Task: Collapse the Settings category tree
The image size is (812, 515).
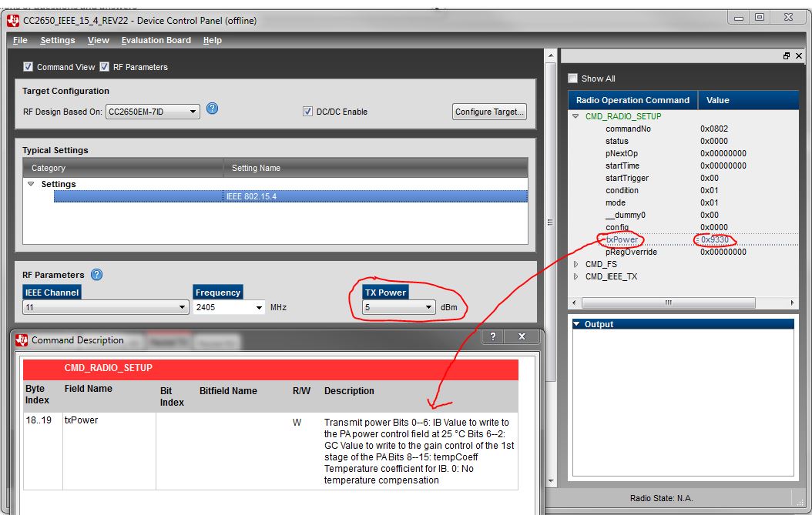Action: (x=31, y=184)
